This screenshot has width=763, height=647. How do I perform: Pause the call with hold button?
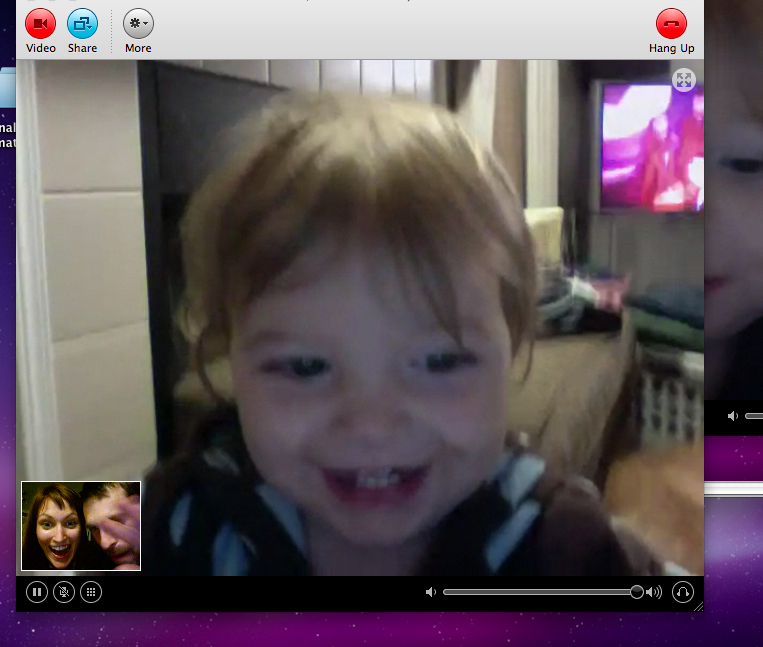pos(37,592)
